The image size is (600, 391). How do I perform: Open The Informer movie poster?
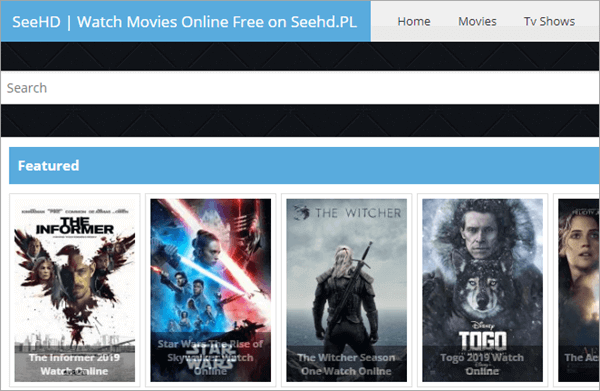click(x=75, y=290)
